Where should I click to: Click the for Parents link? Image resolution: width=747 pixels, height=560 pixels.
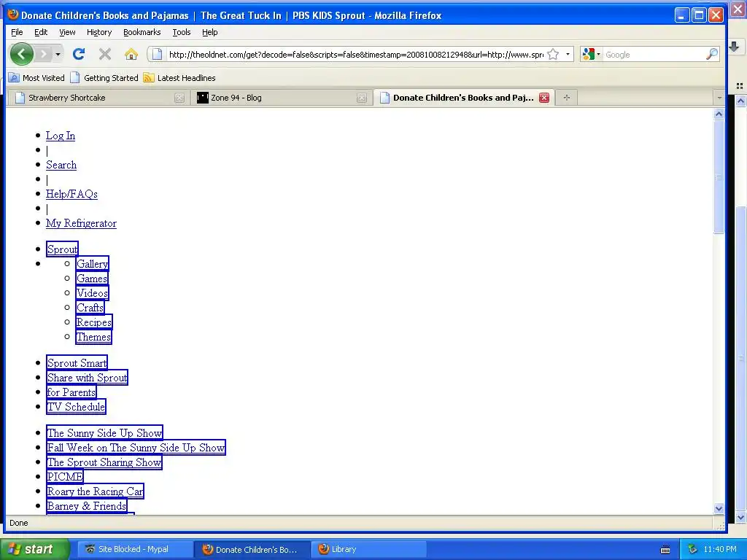pos(71,392)
